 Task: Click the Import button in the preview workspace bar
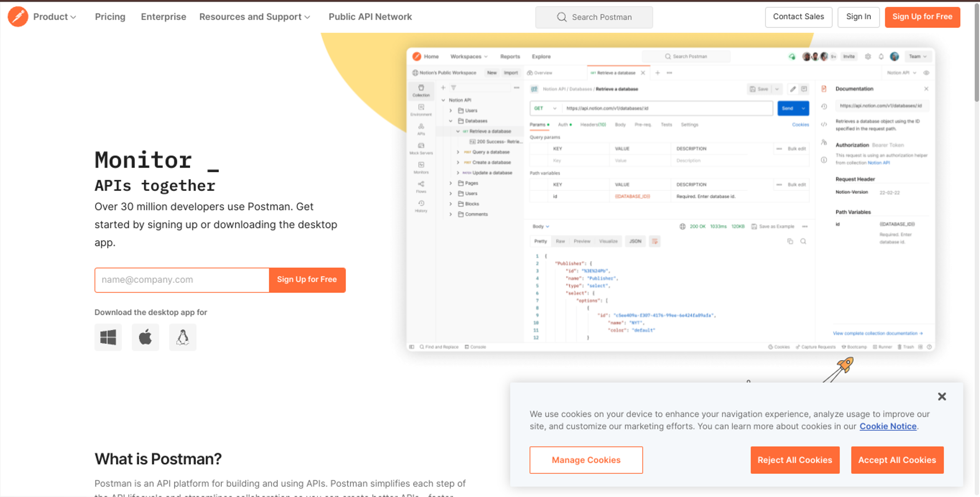point(510,73)
